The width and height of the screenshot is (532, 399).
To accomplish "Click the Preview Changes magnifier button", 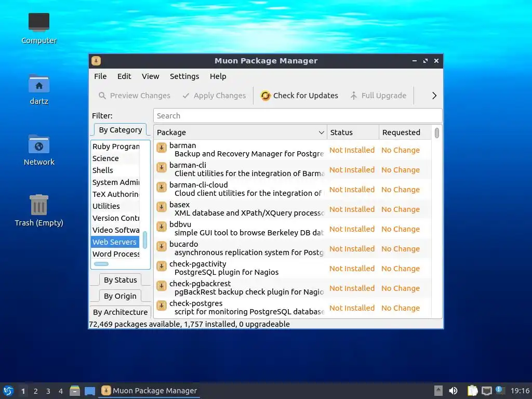I will coord(135,96).
